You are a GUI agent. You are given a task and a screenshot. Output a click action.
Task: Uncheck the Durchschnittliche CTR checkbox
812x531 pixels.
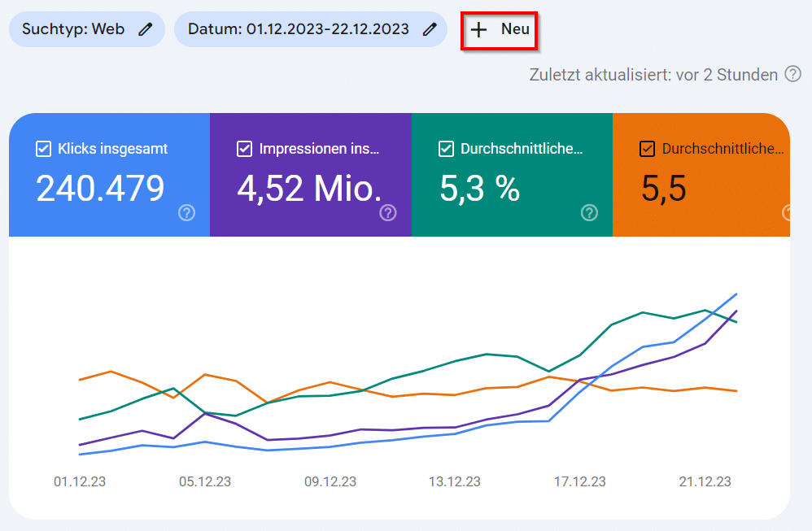pos(446,149)
